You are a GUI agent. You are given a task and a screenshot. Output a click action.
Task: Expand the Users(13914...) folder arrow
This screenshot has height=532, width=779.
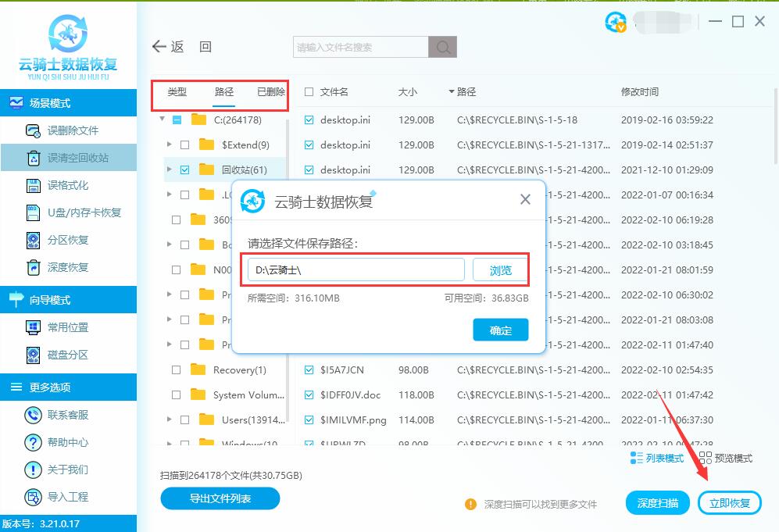tap(170, 420)
